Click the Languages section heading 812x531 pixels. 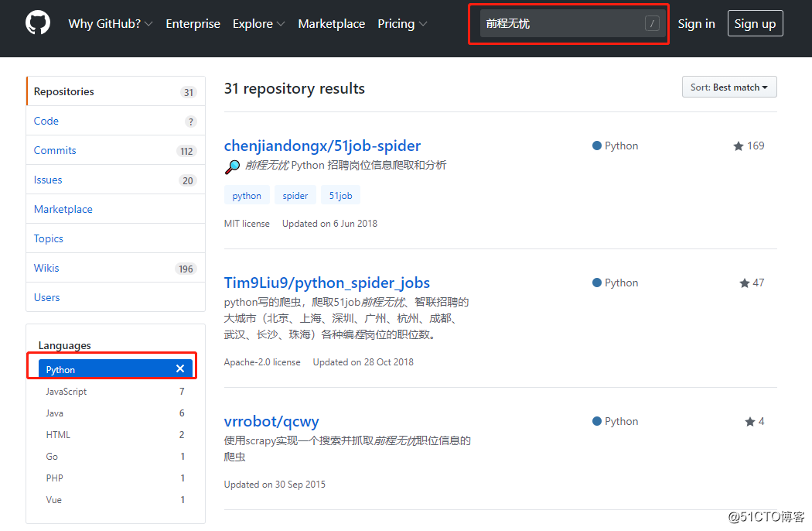65,345
